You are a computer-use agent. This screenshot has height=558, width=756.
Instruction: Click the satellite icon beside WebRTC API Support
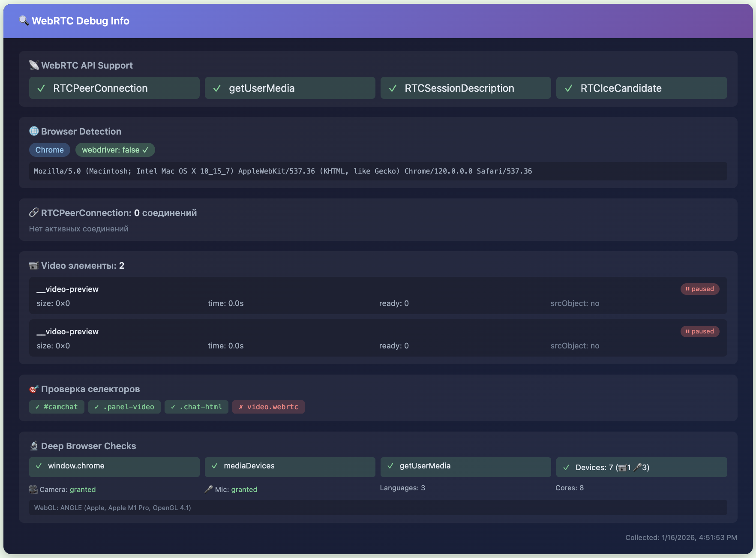[34, 65]
